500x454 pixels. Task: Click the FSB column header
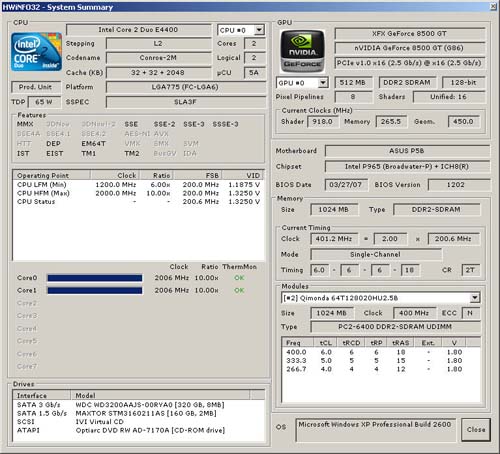pos(198,175)
